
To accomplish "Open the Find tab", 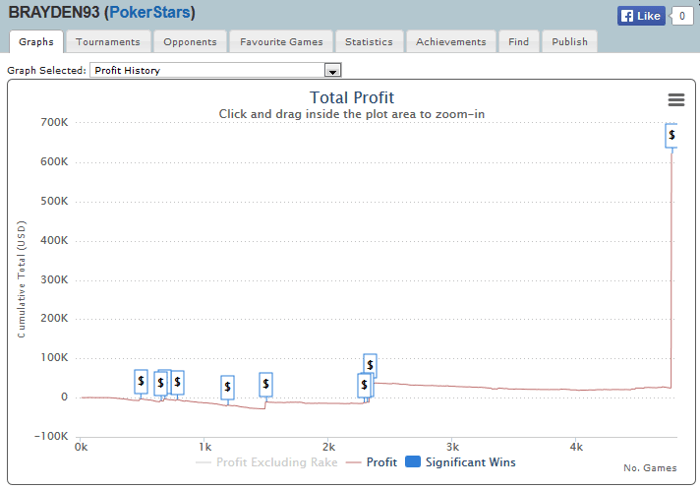I will coord(519,42).
